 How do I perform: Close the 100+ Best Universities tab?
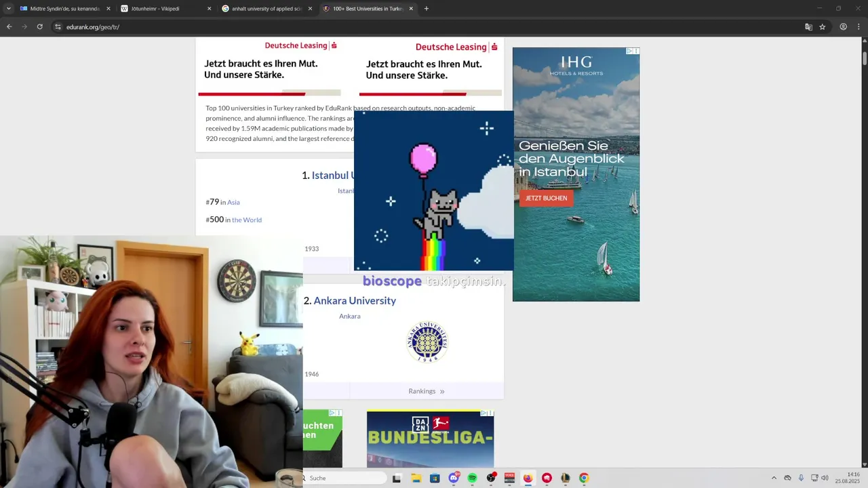(411, 9)
